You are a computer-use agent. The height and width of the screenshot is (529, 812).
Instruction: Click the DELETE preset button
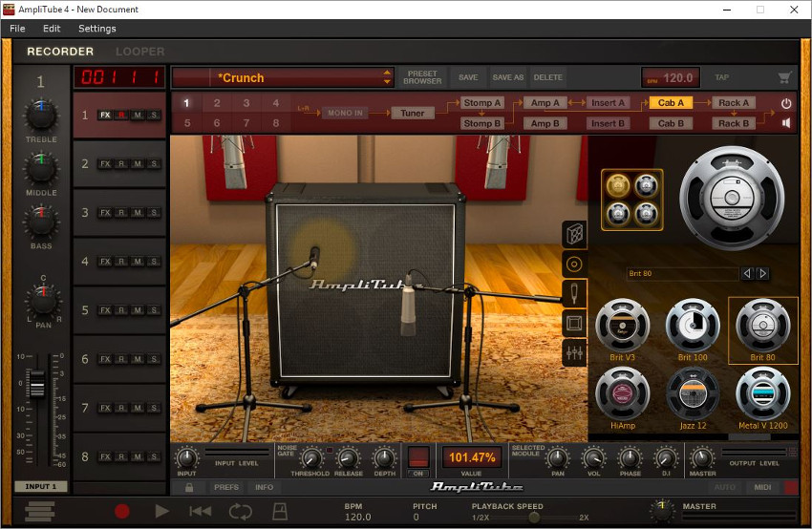pos(548,77)
